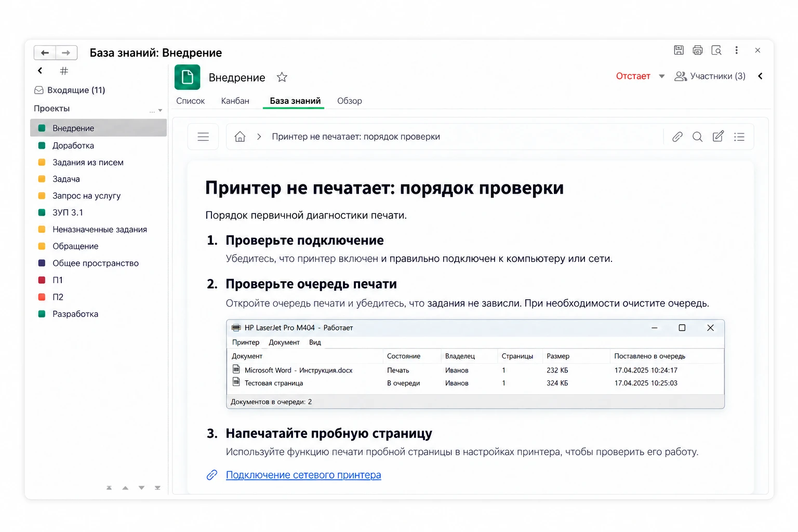The height and width of the screenshot is (532, 798).
Task: Click the Тестовая страница row in queue
Action: [475, 383]
